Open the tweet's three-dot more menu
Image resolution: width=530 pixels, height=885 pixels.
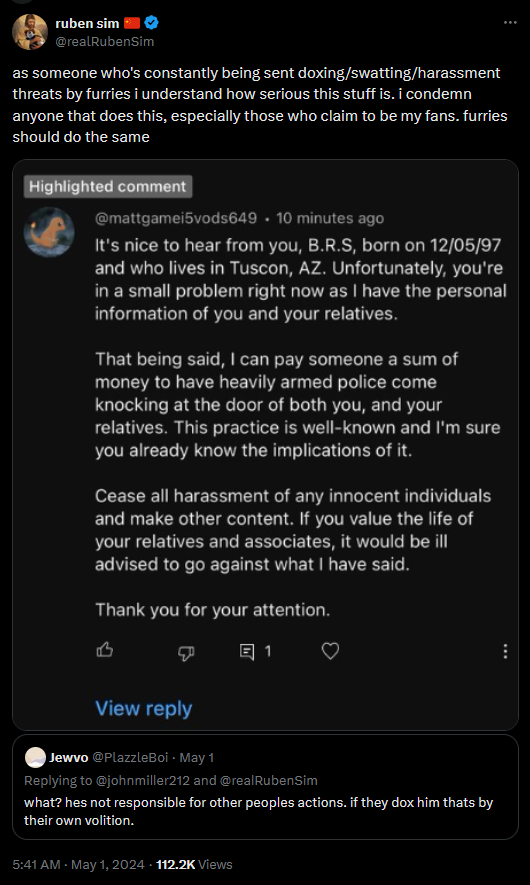pyautogui.click(x=510, y=23)
